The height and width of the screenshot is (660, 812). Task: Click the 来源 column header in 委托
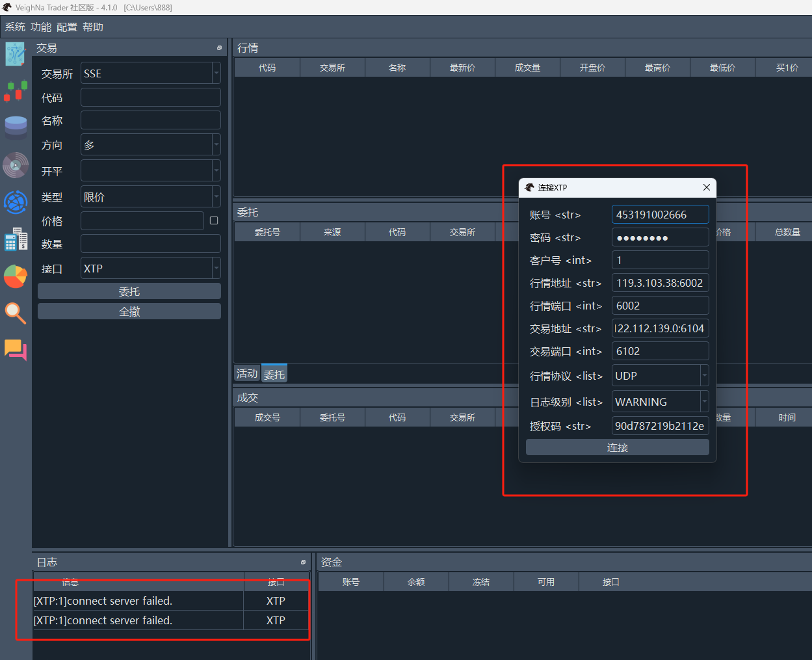(332, 232)
